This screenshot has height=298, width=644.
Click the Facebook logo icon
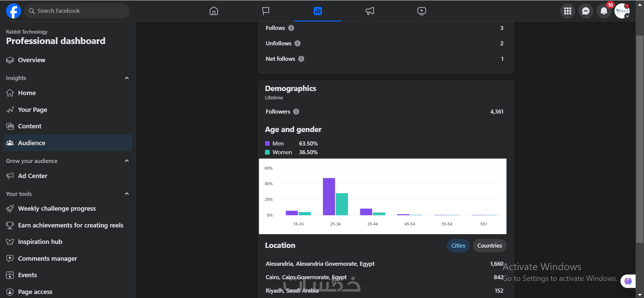click(x=13, y=11)
